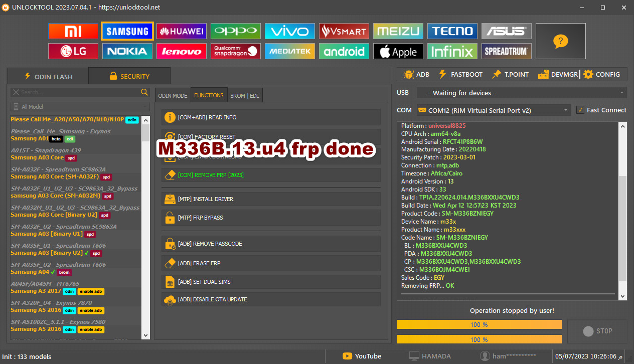Select the Samsung brand icon
This screenshot has height=364, width=634.
[x=127, y=31]
